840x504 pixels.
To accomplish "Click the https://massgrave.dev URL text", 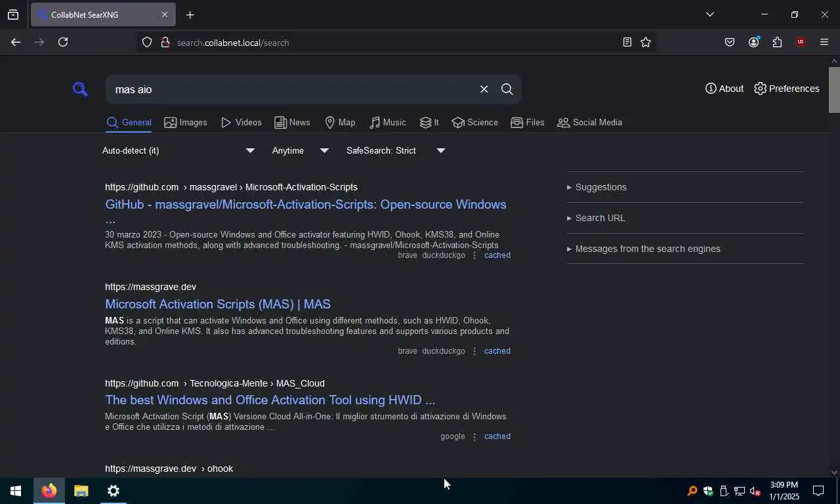I will click(x=150, y=287).
